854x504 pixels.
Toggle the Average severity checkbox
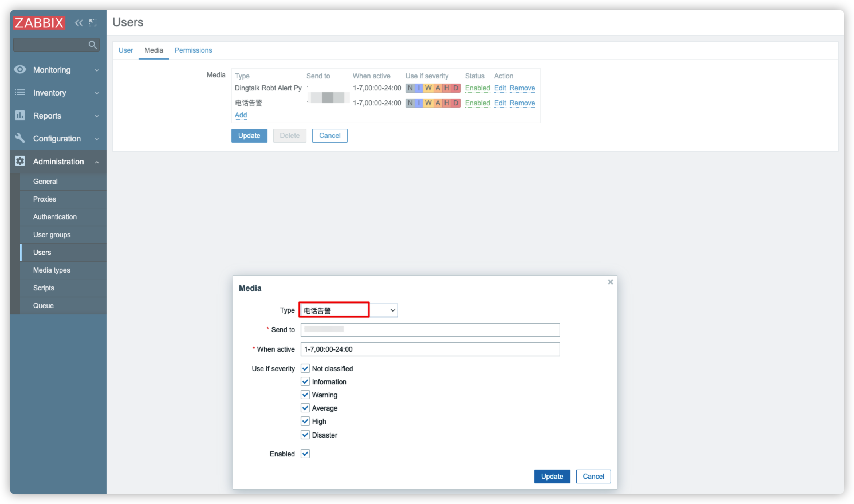tap(305, 408)
